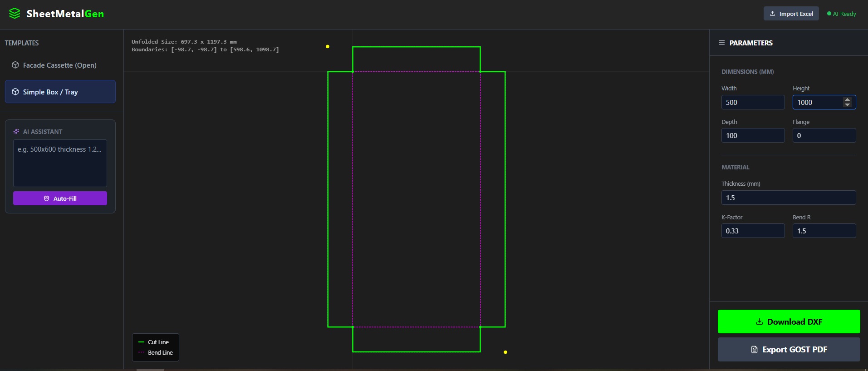Select the Simple Box / Tray template
This screenshot has width=868, height=371.
click(60, 92)
